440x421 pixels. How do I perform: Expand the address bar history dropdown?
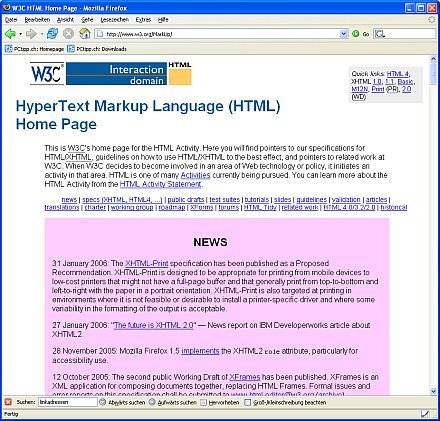tap(343, 34)
